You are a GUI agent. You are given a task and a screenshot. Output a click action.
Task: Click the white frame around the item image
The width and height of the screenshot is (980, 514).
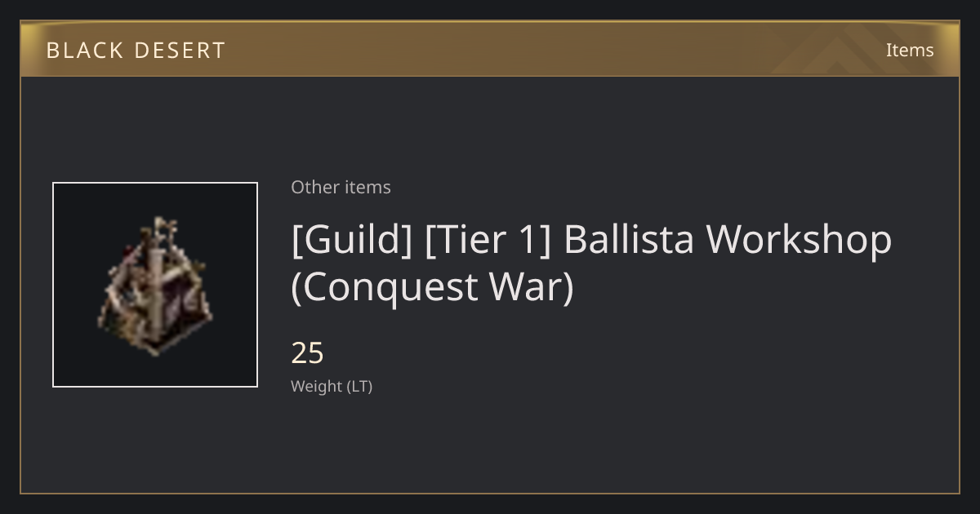[155, 184]
